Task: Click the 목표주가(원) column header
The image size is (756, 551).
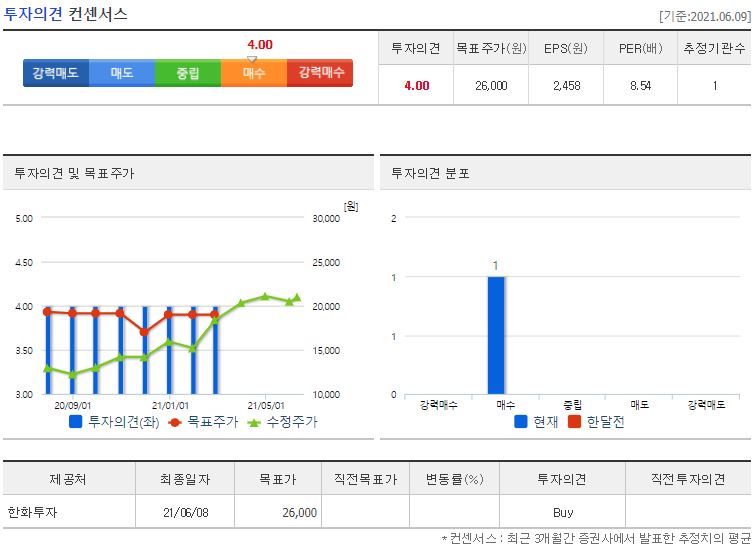Action: point(491,48)
